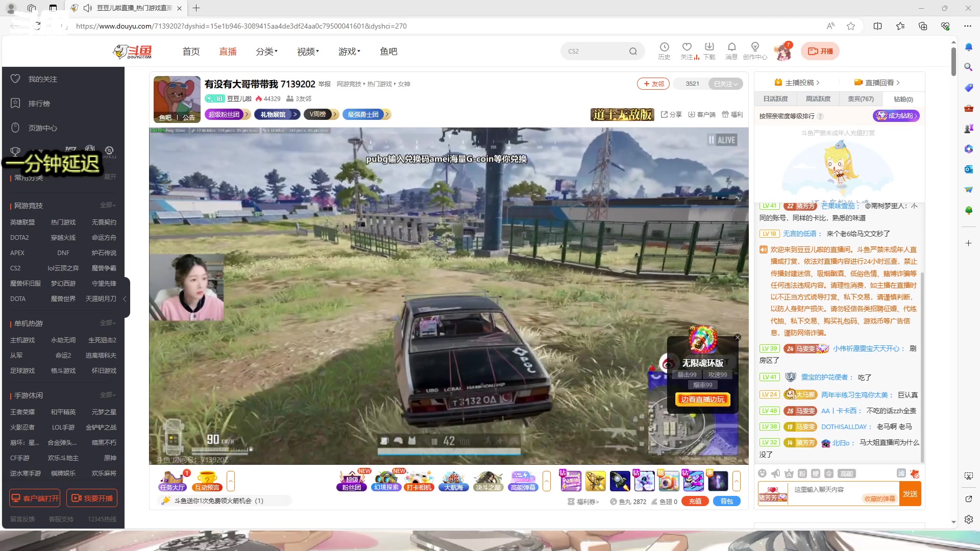
Task: Open the 超级粉丝团 icon below video
Action: [352, 481]
